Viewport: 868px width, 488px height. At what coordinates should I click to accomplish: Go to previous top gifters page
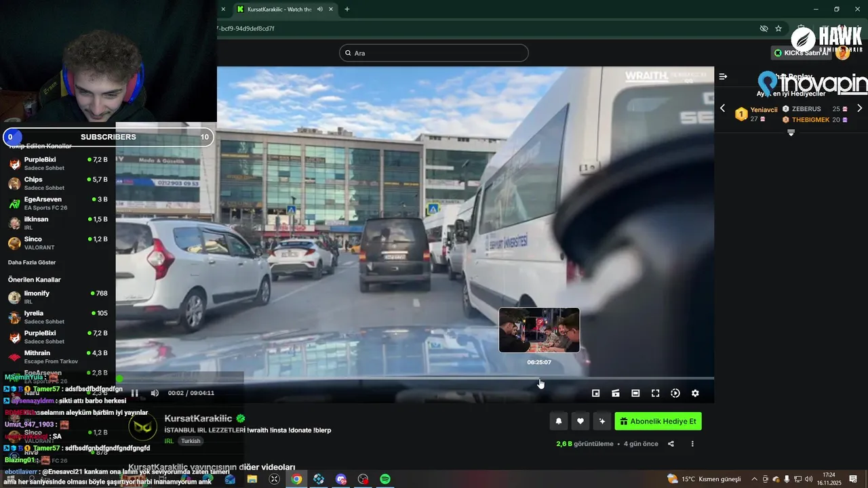tap(723, 108)
